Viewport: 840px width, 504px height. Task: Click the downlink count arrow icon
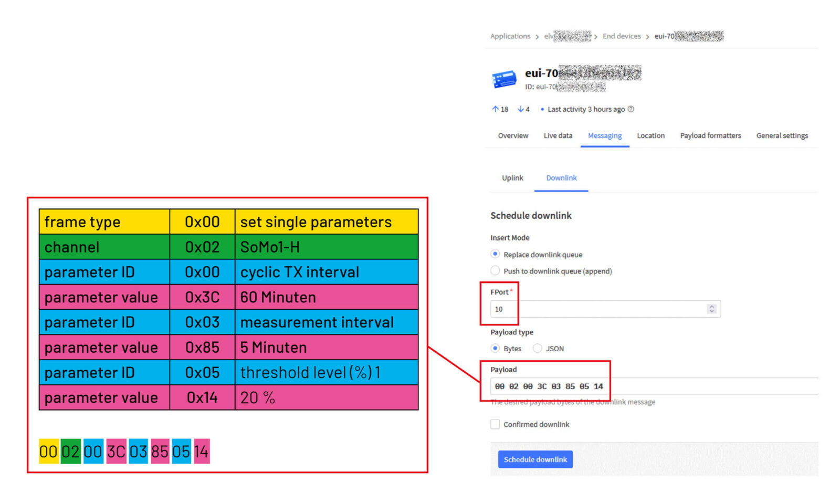520,109
